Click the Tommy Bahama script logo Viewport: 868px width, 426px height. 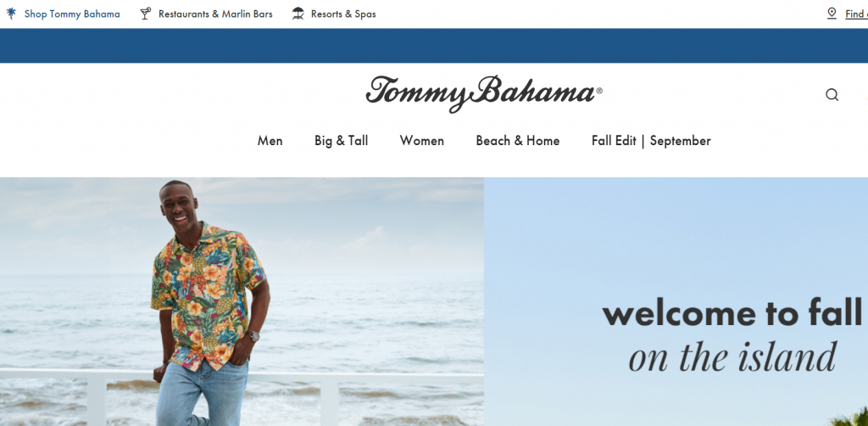484,93
